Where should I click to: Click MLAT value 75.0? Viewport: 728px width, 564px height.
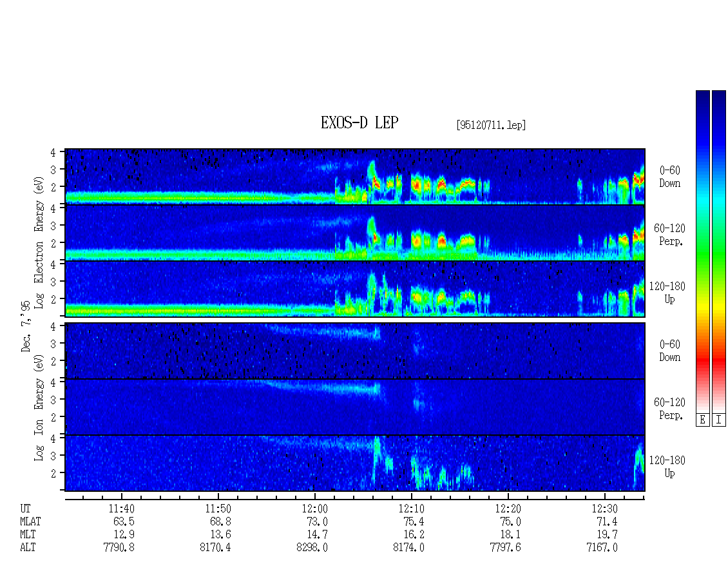coord(510,521)
